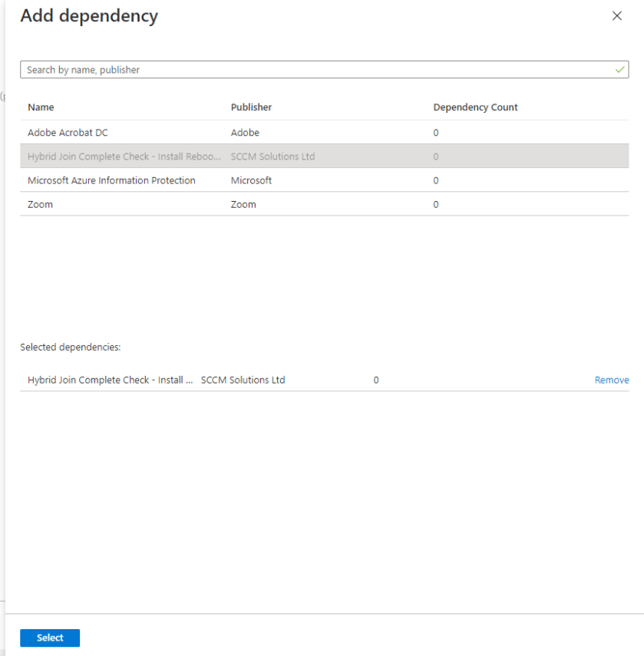Sort the list by the Name column
The width and height of the screenshot is (644, 656).
point(40,107)
